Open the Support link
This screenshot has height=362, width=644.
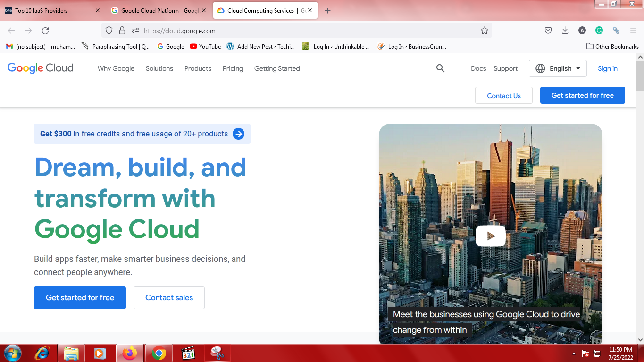click(x=506, y=68)
